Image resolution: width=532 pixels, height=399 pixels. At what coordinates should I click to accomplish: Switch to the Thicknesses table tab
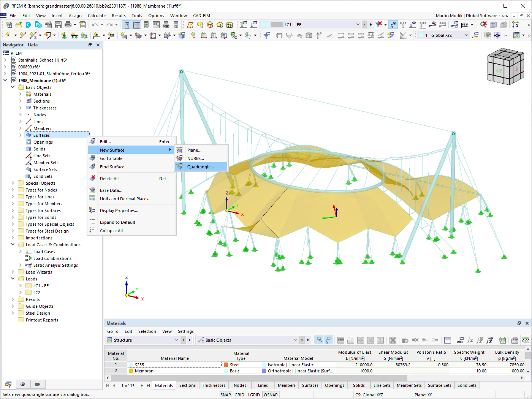(214, 385)
